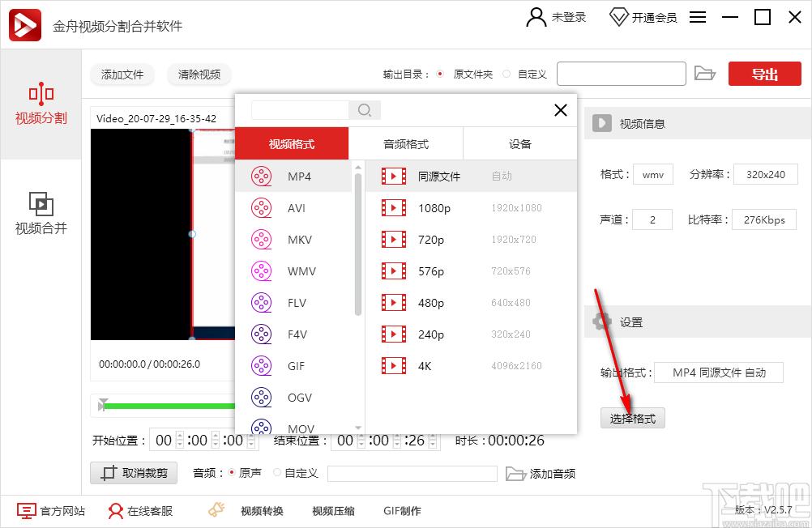This screenshot has width=812, height=528.
Task: Select 自定义 output directory radio
Action: (x=506, y=74)
